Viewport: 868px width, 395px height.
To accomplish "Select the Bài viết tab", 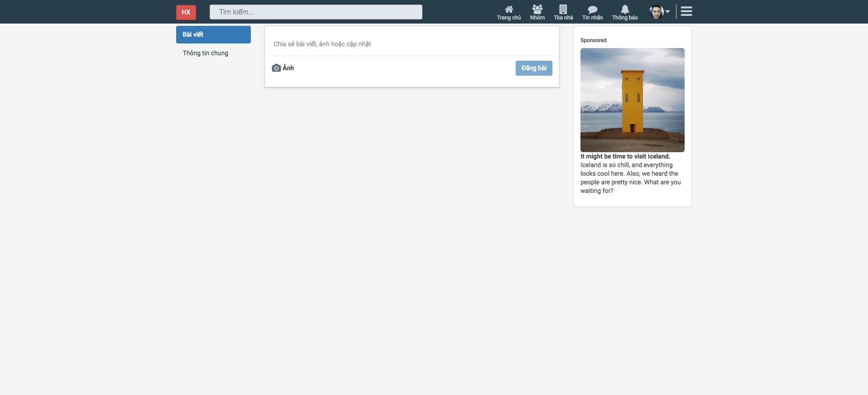I will pyautogui.click(x=213, y=34).
